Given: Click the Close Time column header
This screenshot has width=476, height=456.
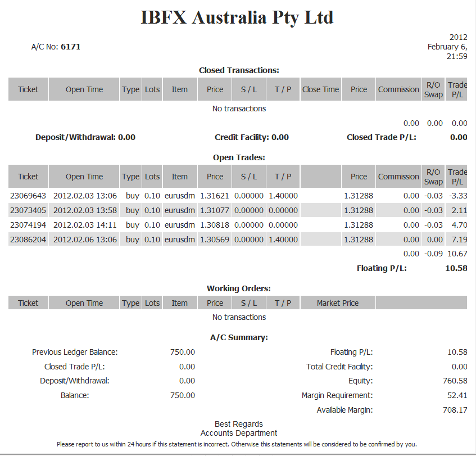Looking at the screenshot, I should 320,89.
